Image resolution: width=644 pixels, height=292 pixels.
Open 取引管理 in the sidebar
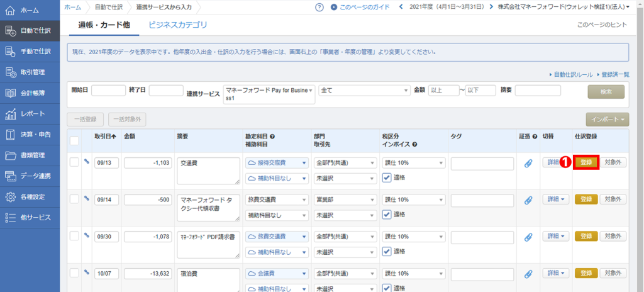click(x=30, y=72)
